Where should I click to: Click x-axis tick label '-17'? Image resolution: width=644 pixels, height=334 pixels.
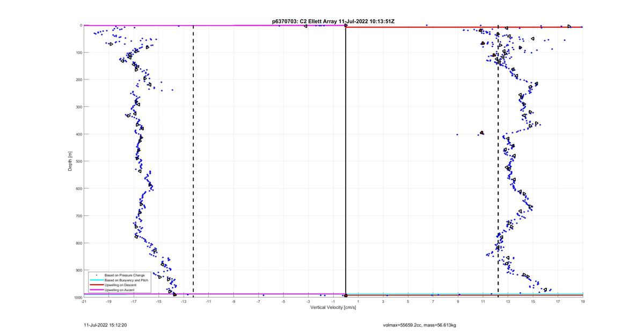tap(134, 302)
